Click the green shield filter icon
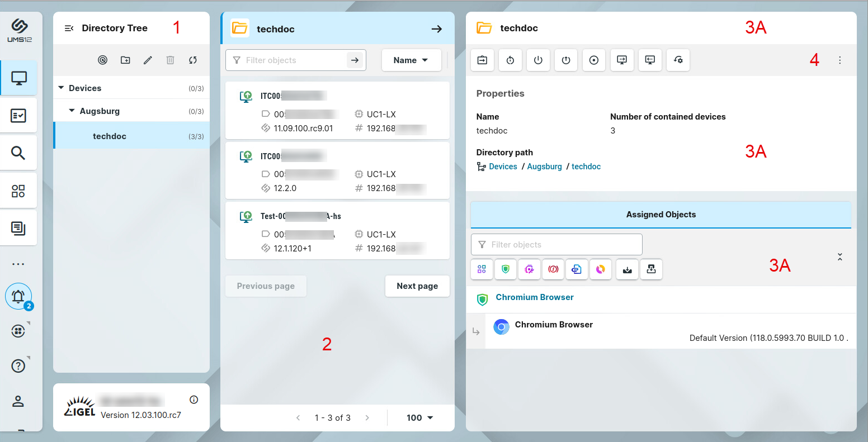Viewport: 868px width, 442px height. [x=506, y=269]
